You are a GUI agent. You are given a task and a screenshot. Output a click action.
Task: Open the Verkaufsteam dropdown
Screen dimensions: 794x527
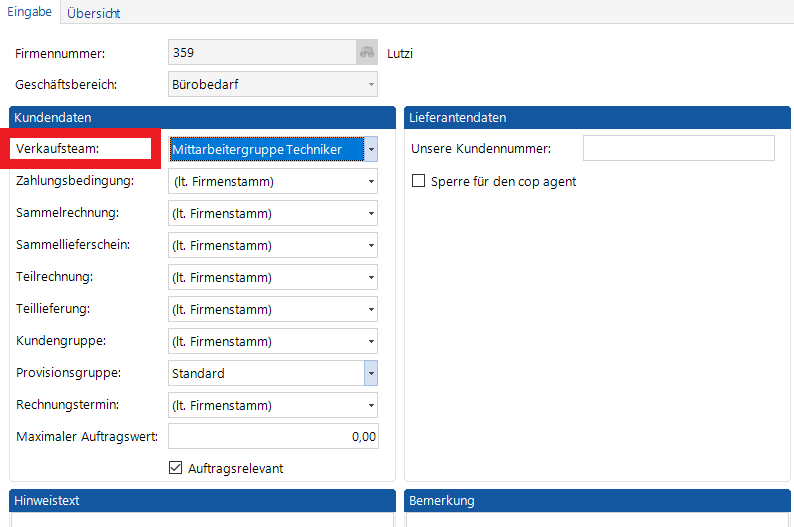371,150
